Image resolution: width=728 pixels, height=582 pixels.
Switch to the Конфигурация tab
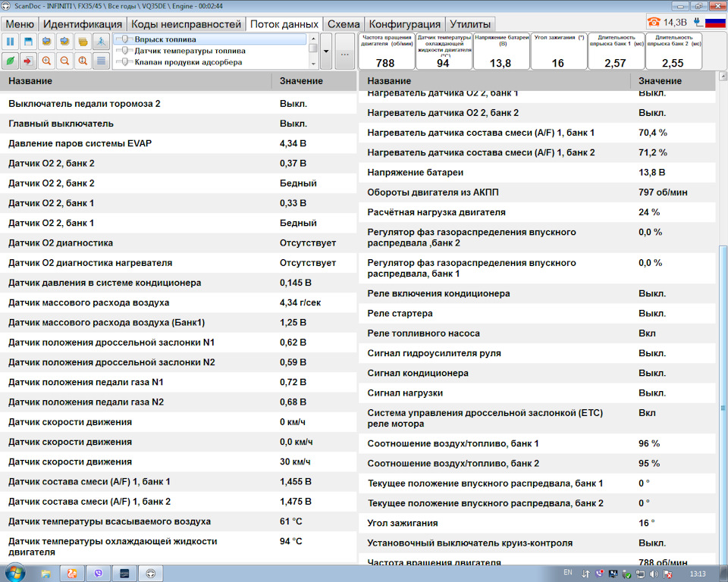404,24
